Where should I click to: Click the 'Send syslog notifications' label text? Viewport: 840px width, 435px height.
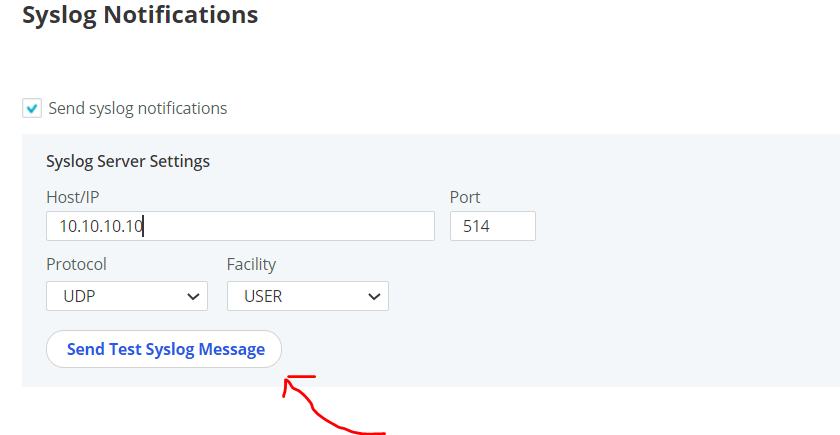tap(137, 108)
